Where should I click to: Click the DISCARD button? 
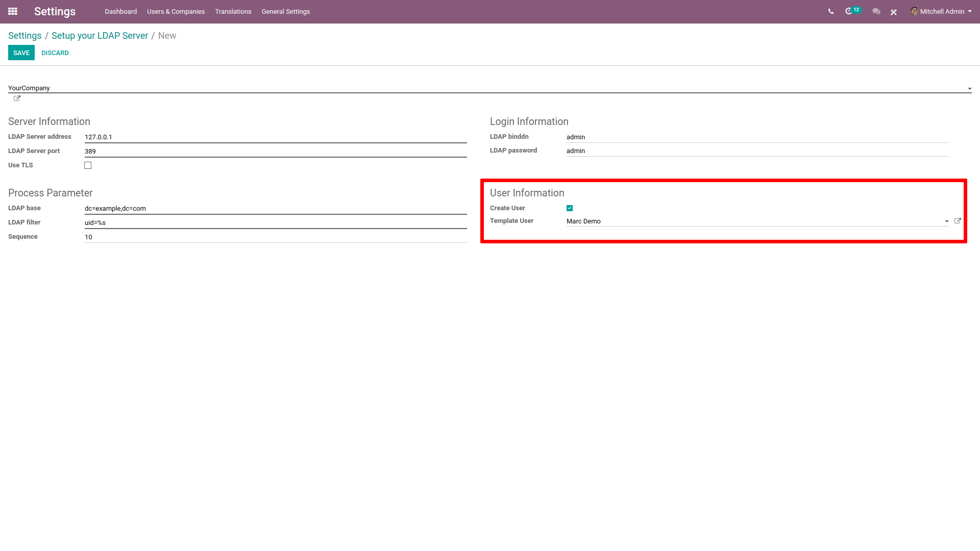coord(55,53)
